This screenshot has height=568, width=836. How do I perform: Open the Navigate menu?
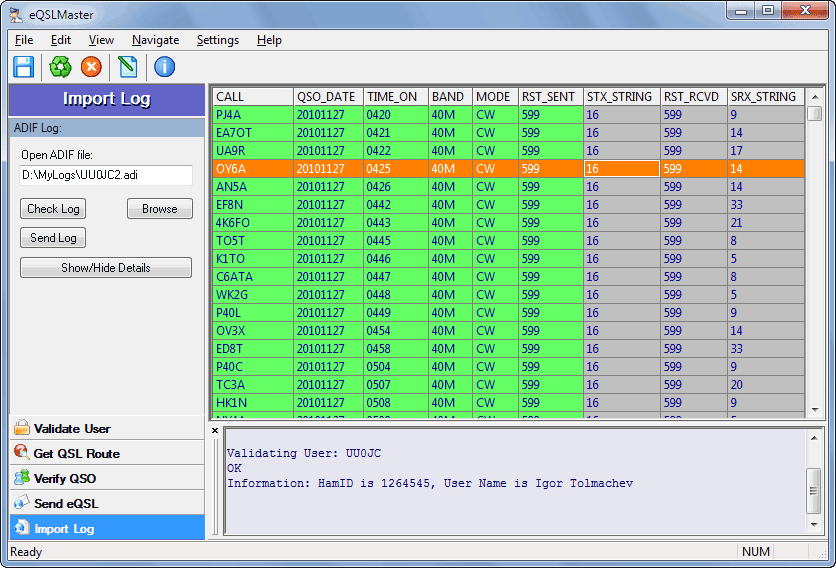click(155, 40)
